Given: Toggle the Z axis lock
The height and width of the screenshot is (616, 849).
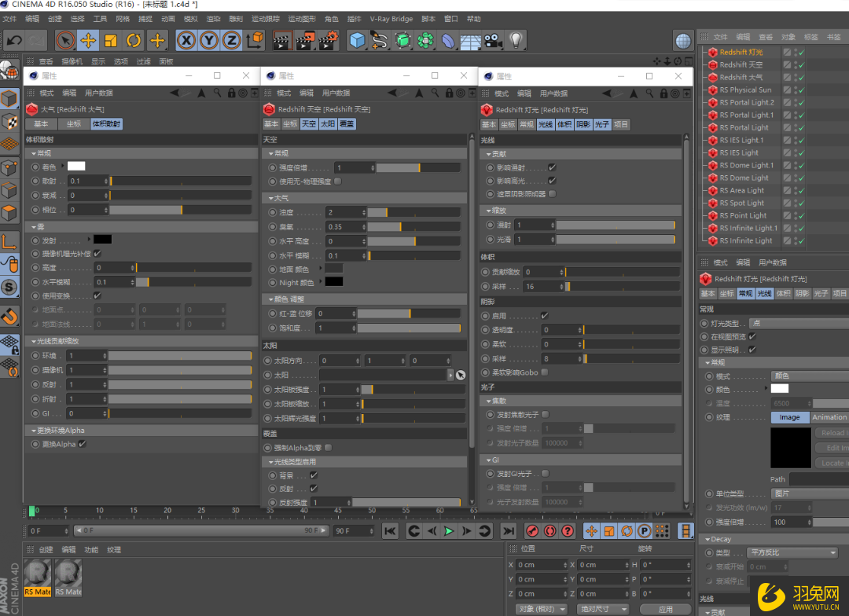Looking at the screenshot, I should (x=232, y=41).
